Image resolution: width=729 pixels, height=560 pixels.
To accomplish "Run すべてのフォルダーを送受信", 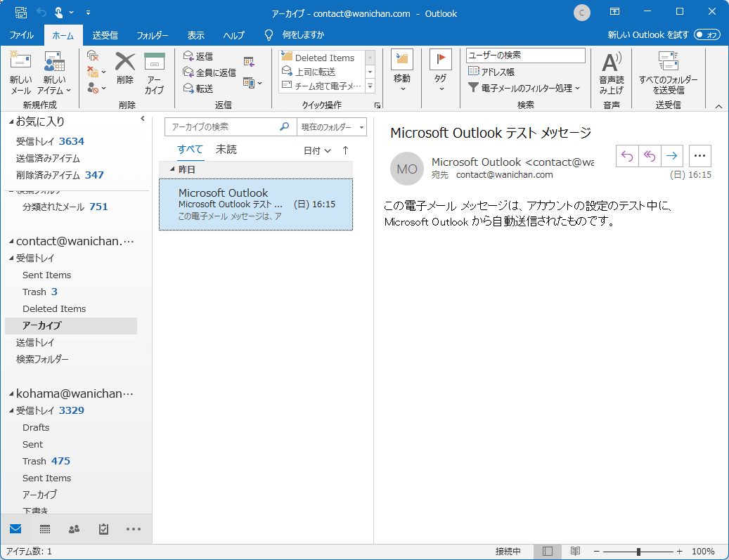I will [667, 72].
